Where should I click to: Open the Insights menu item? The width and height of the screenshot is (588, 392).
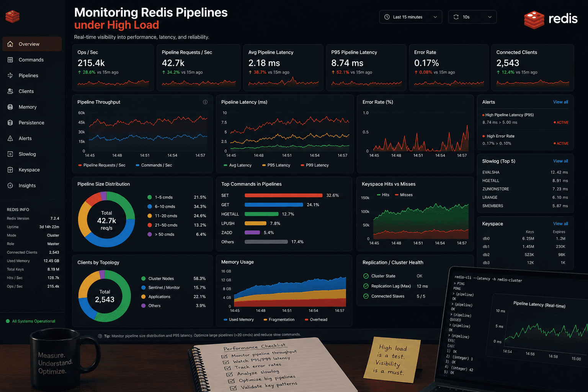coord(32,185)
